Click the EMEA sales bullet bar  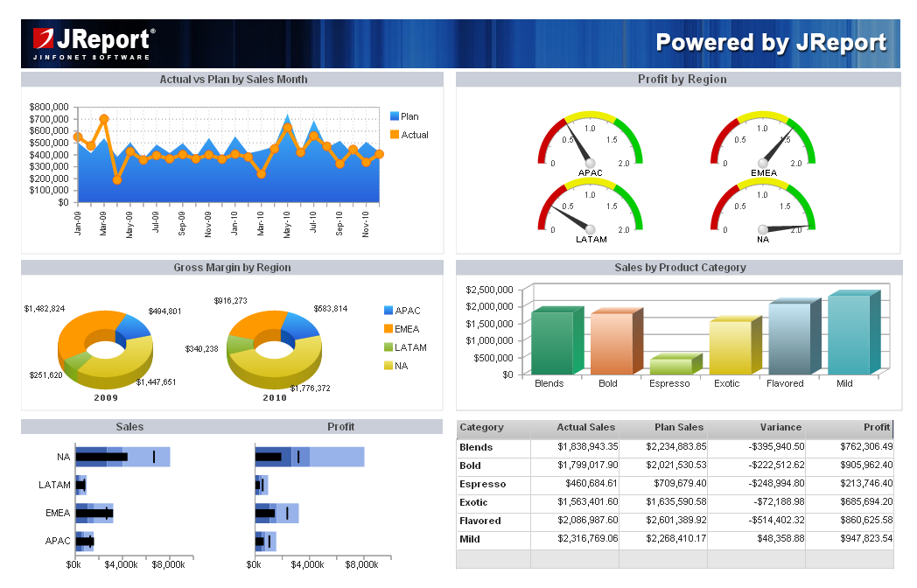tap(94, 513)
